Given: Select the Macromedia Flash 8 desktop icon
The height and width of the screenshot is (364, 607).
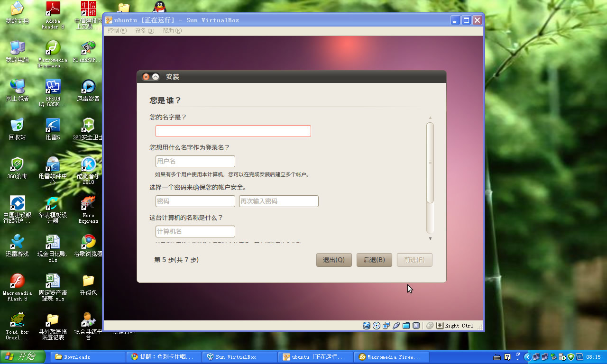Looking at the screenshot, I should pyautogui.click(x=17, y=288).
